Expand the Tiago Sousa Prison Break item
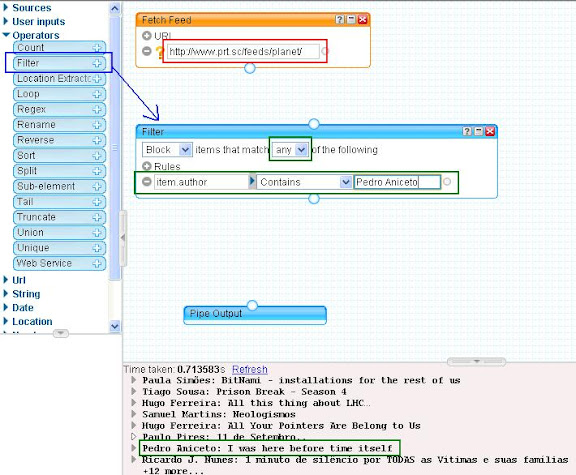This screenshot has width=576, height=475. (x=134, y=391)
